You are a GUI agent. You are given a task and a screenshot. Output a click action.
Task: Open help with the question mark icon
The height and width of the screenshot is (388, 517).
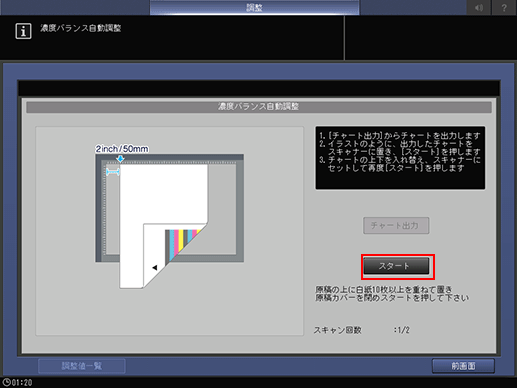tap(504, 7)
